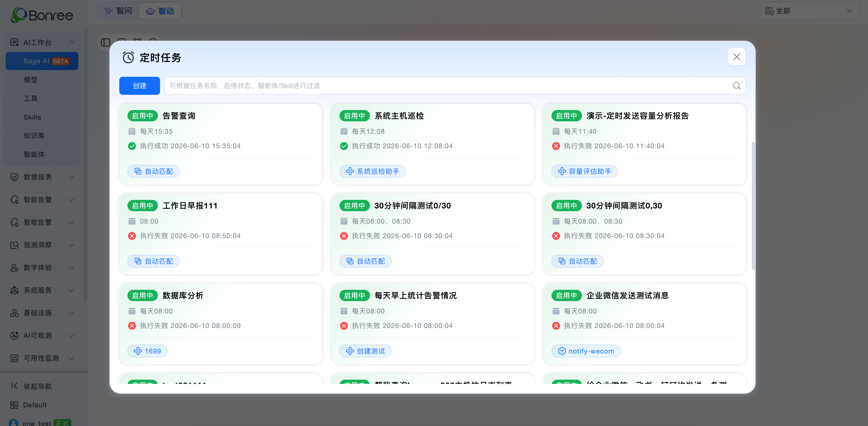
Task: Toggle 启用中 status on 每天早上统计告警情况 card
Action: (355, 295)
